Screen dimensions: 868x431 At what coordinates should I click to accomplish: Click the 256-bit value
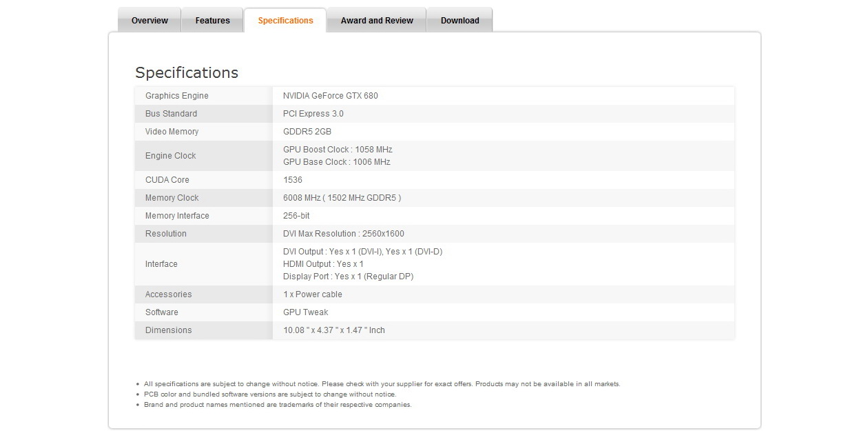pyautogui.click(x=296, y=216)
